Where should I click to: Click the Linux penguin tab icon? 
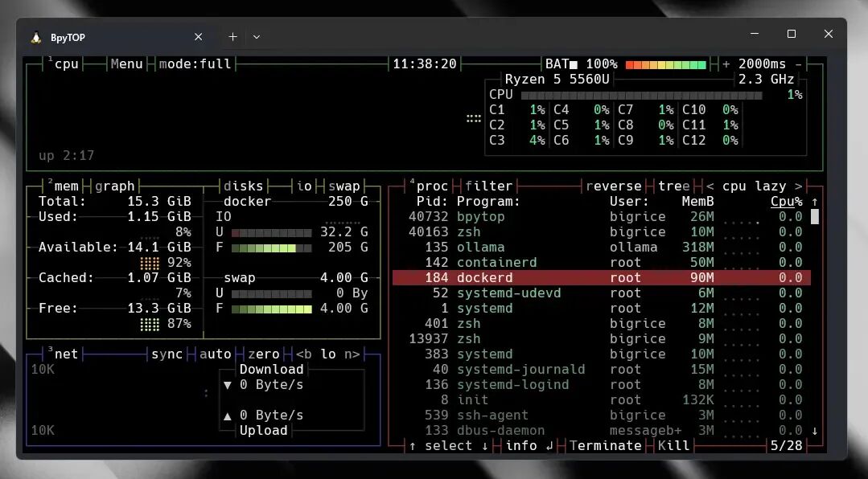[36, 37]
